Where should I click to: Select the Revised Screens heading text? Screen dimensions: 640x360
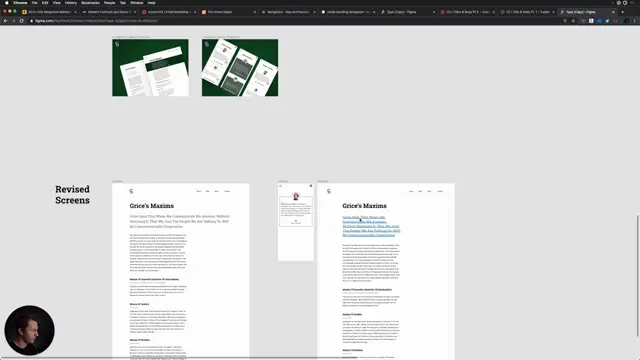click(x=72, y=195)
